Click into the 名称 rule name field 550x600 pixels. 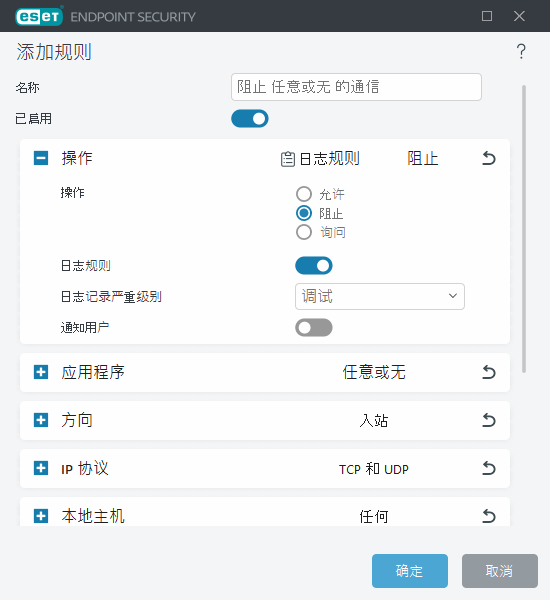pyautogui.click(x=356, y=87)
